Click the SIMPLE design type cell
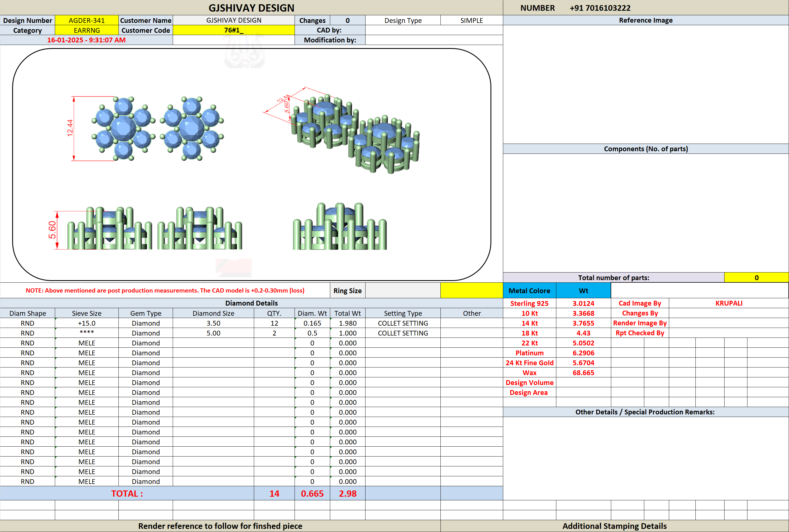 click(472, 20)
